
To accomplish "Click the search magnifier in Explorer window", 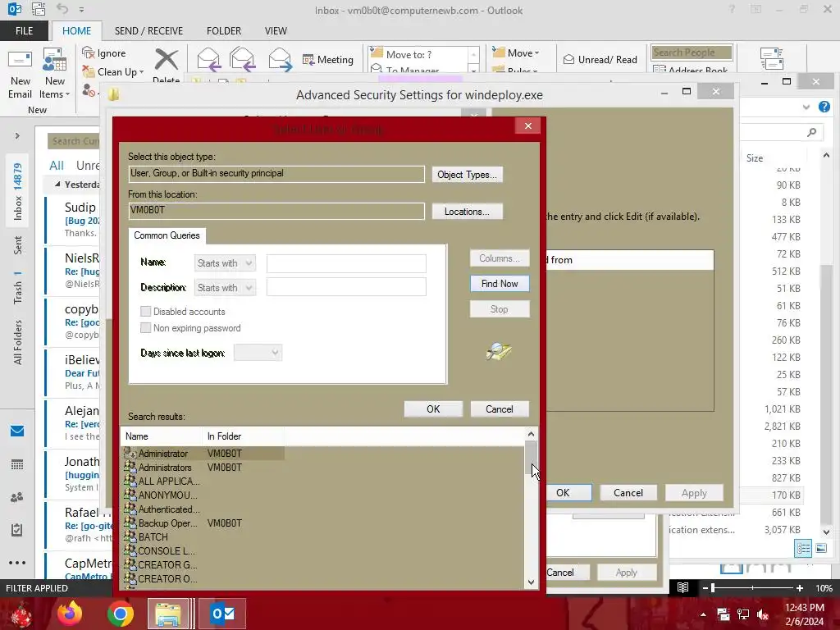I will pyautogui.click(x=812, y=132).
